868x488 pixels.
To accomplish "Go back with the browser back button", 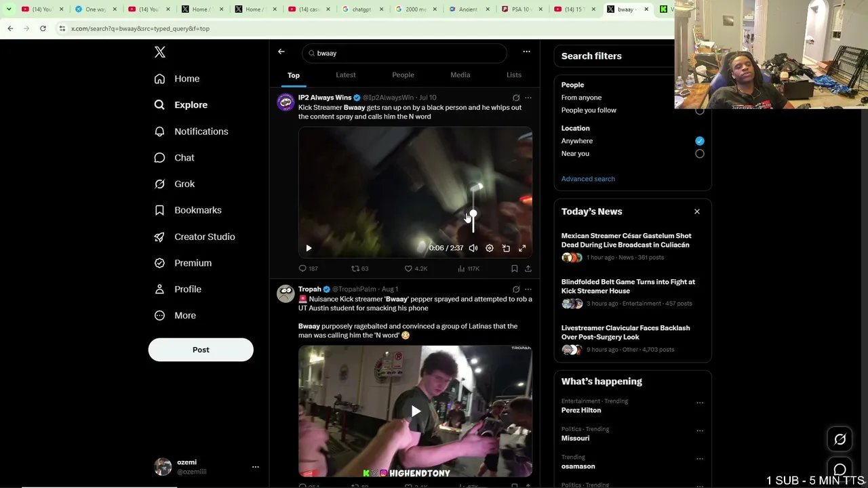I will click(x=10, y=28).
